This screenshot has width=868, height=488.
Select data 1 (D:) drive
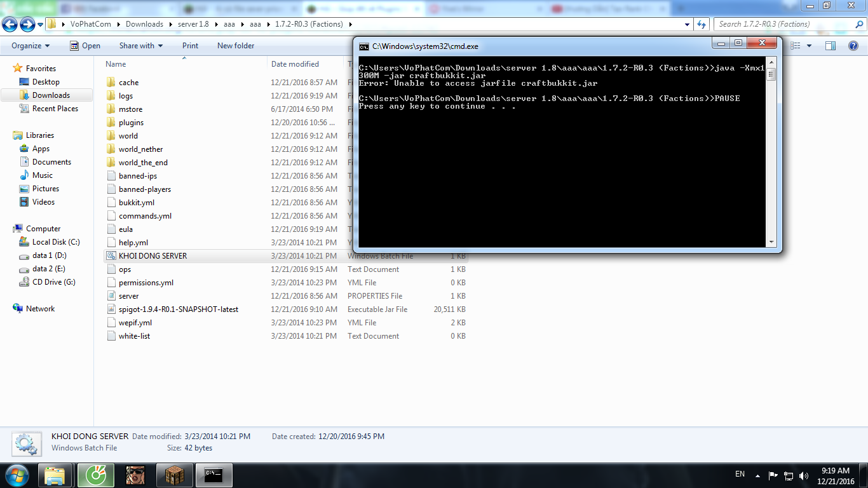pyautogui.click(x=49, y=255)
